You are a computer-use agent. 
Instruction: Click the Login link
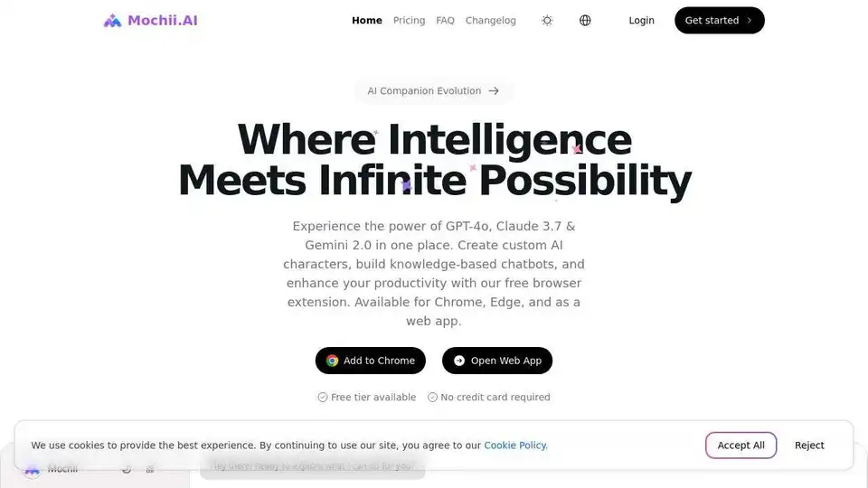(642, 21)
